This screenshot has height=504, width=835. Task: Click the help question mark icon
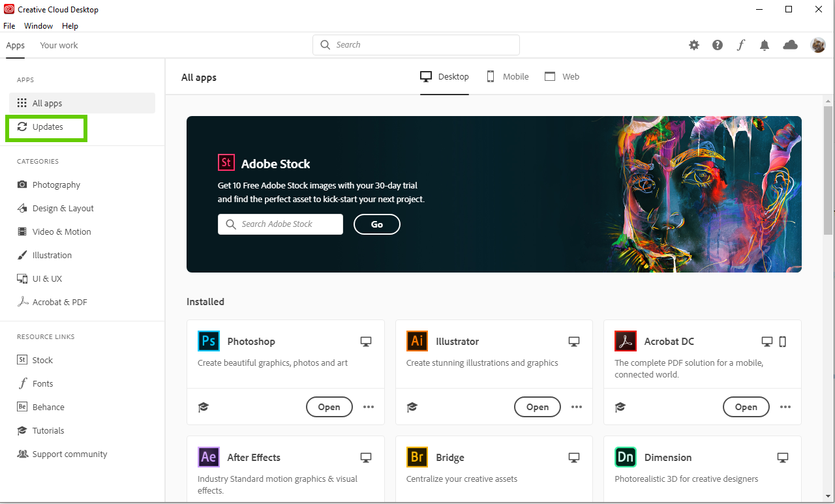717,45
